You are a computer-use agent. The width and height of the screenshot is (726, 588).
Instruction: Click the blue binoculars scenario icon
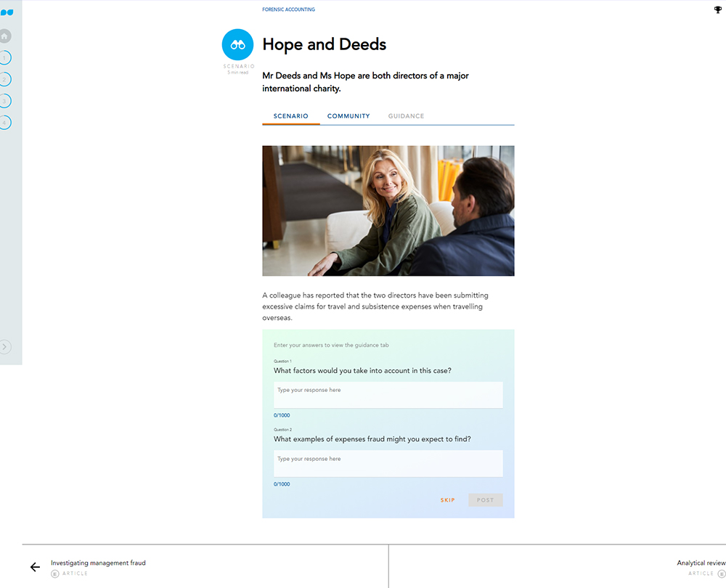click(x=237, y=45)
